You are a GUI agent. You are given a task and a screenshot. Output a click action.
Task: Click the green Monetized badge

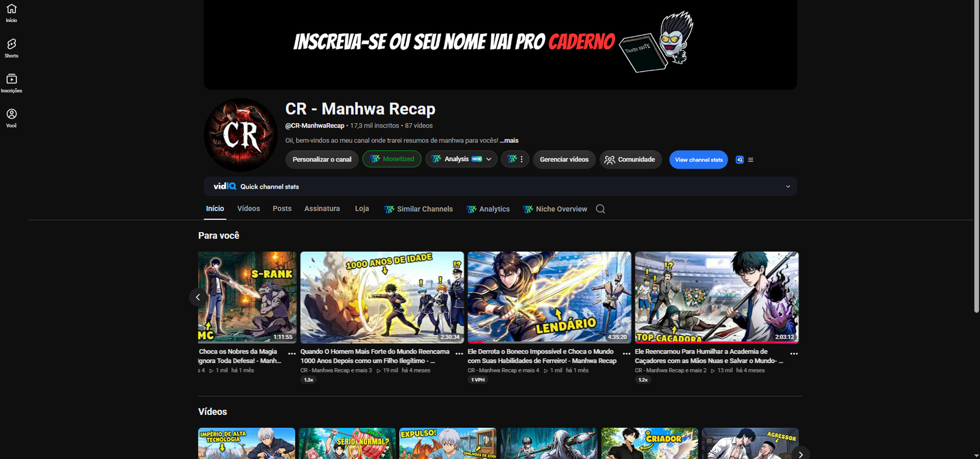(x=392, y=159)
